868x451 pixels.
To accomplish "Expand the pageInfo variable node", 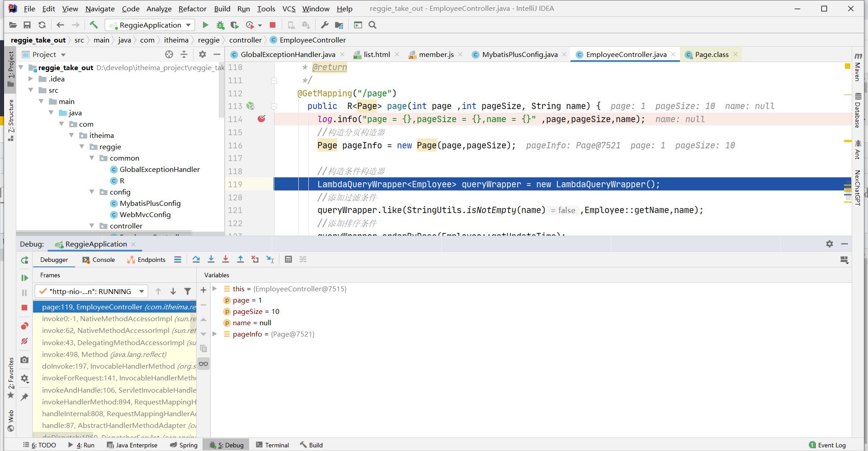I will click(215, 334).
